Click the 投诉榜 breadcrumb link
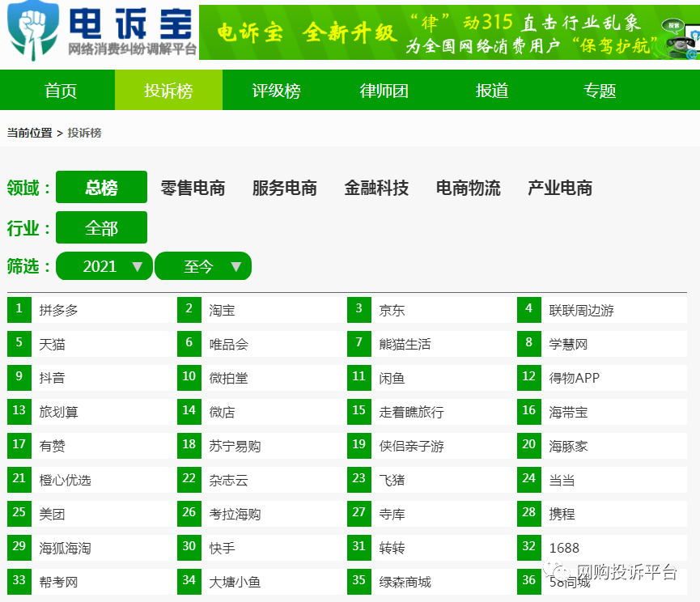Viewport: 700px width, 602px height. coord(84,133)
